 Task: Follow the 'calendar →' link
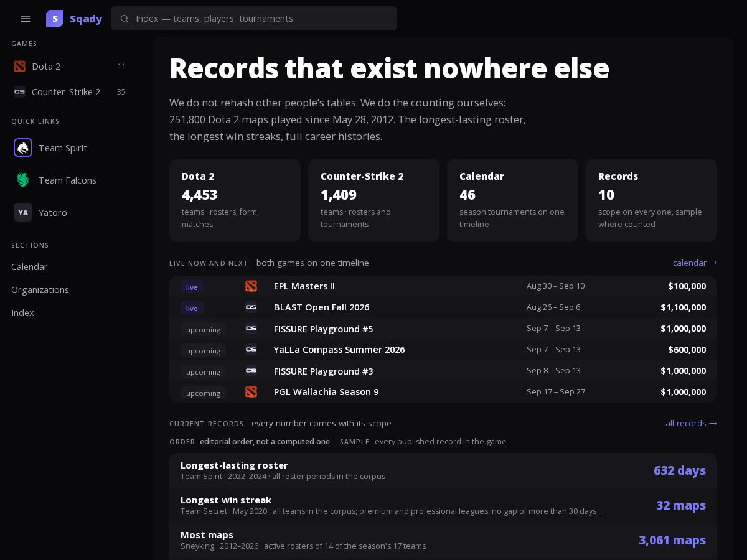[x=695, y=263]
